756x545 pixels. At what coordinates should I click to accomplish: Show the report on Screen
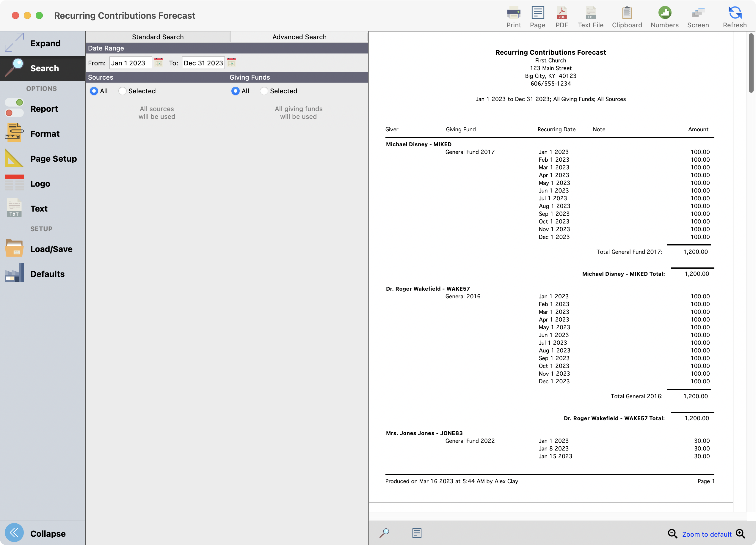pos(698,16)
